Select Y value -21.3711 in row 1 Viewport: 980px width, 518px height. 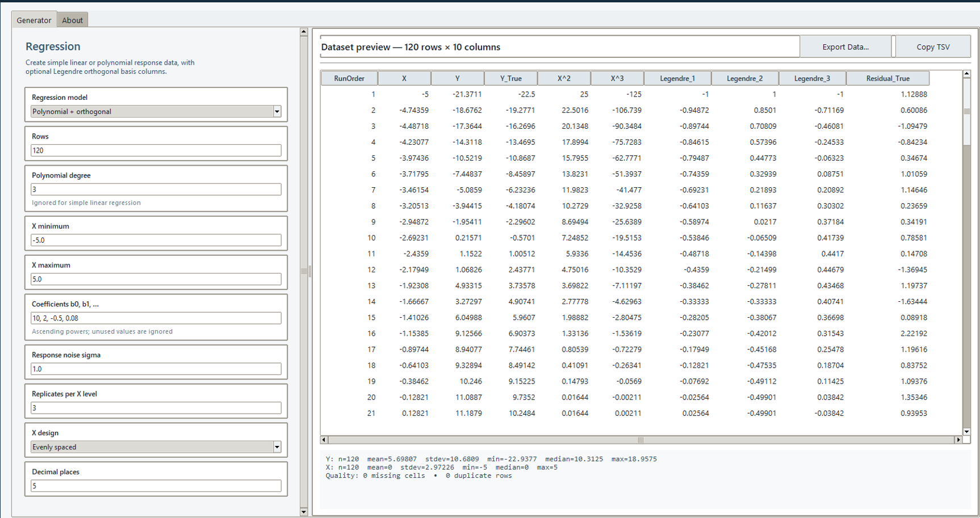467,94
